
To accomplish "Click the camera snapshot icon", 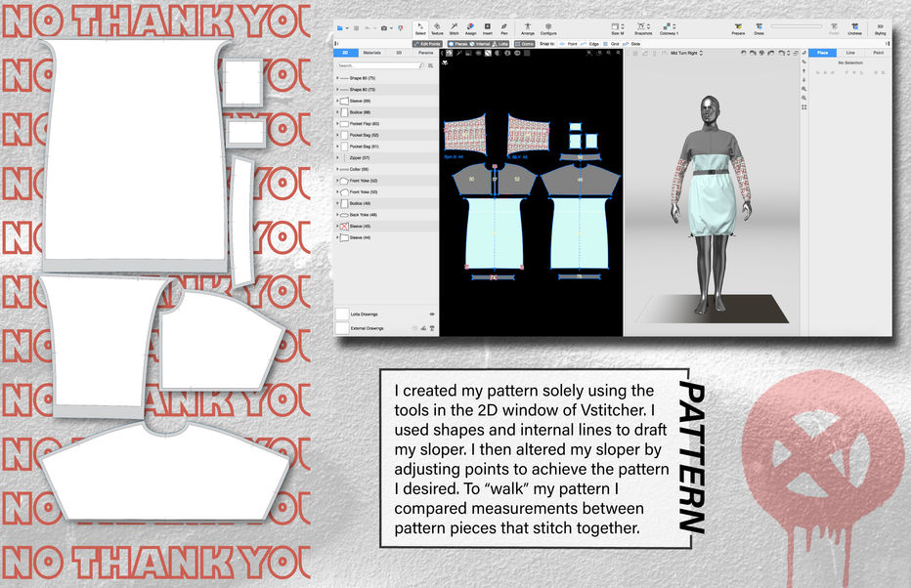I will (x=384, y=28).
